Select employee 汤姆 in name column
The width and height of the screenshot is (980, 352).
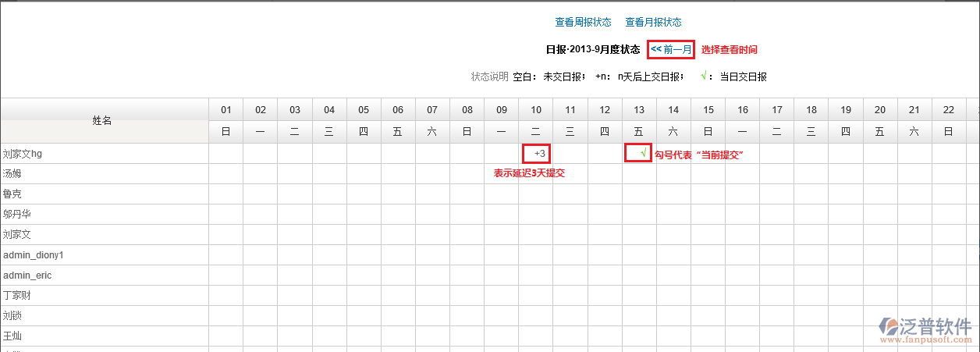(x=12, y=174)
